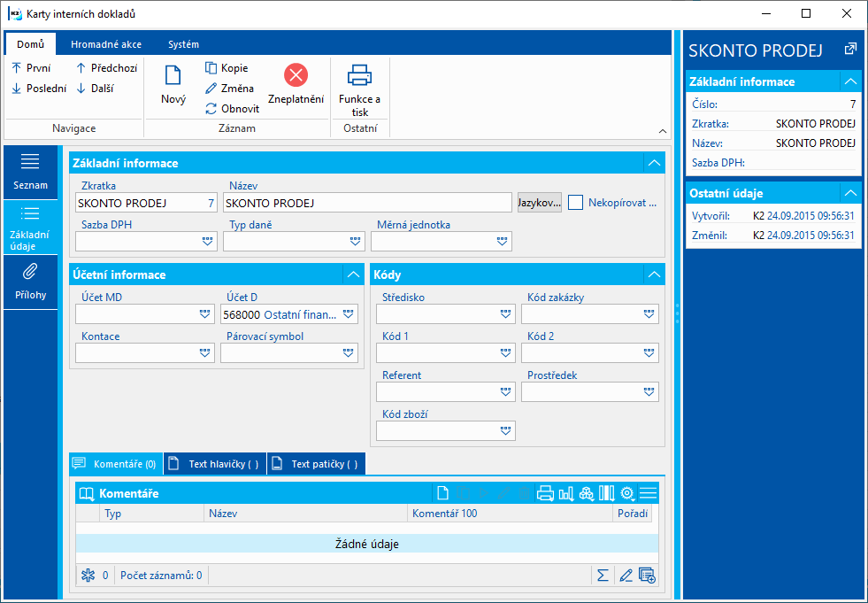Select the Text hlavičky tab
The image size is (868, 603).
[x=215, y=464]
